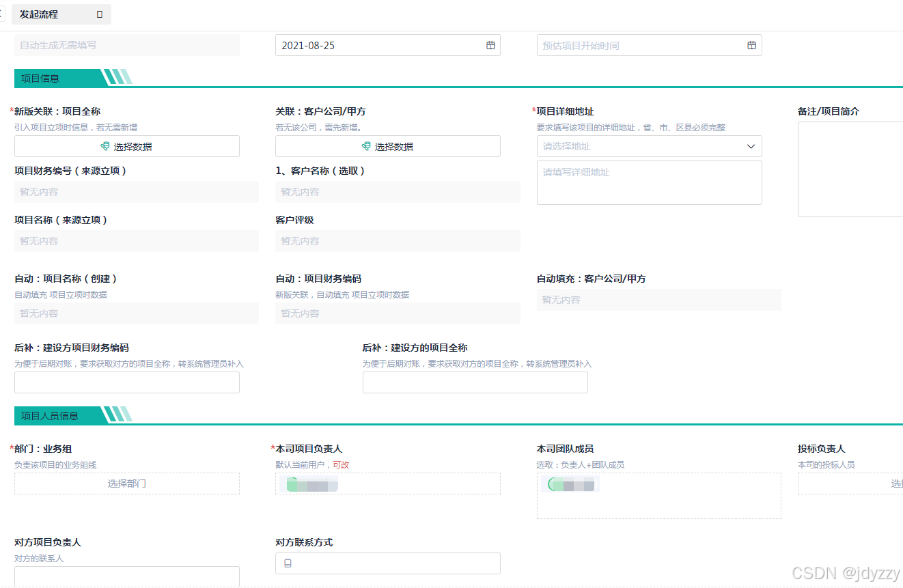Click 自动填充：客户公司/甲方 field
The image size is (903, 588).
659,300
